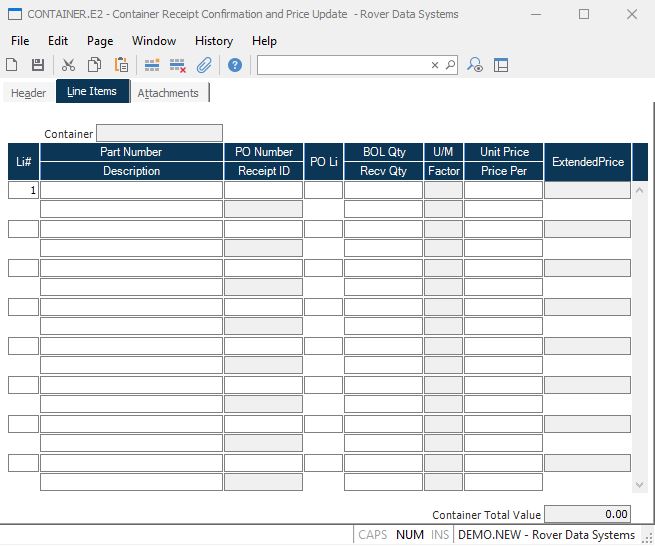Click the magnifier search icon

click(x=450, y=65)
